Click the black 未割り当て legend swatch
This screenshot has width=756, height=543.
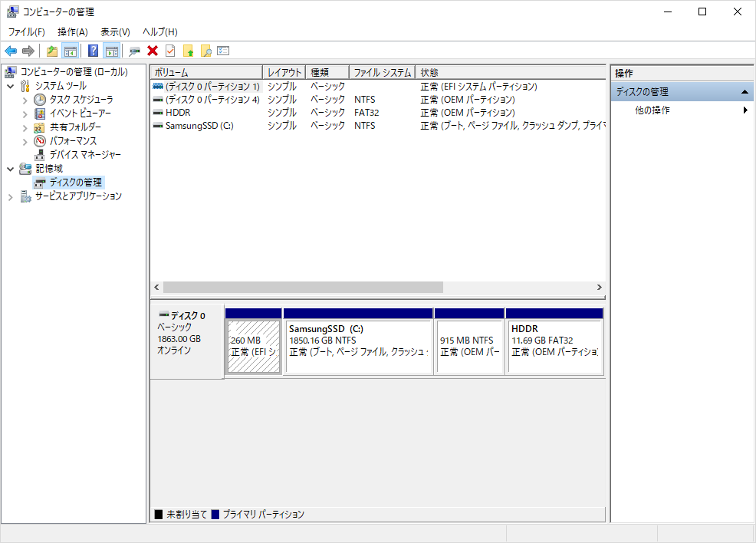coord(158,515)
